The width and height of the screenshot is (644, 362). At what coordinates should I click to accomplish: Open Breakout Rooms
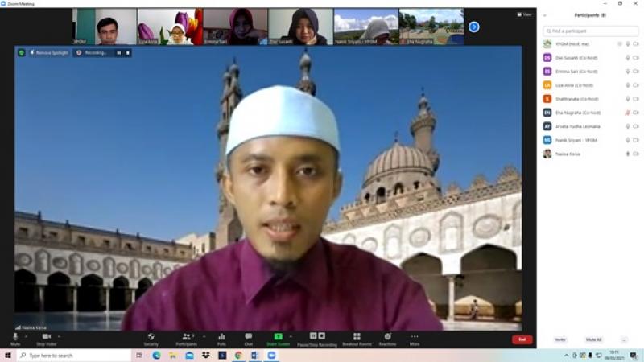pyautogui.click(x=357, y=338)
